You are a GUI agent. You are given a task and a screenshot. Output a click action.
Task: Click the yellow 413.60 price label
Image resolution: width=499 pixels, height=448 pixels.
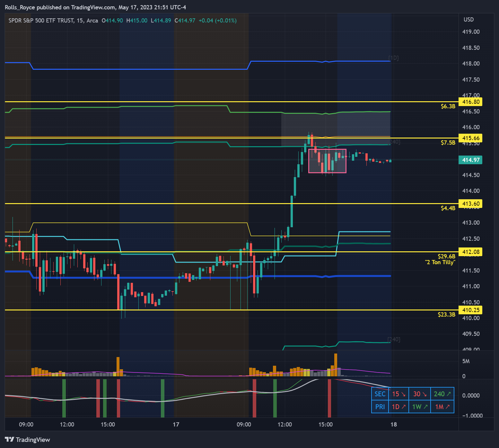pos(471,204)
